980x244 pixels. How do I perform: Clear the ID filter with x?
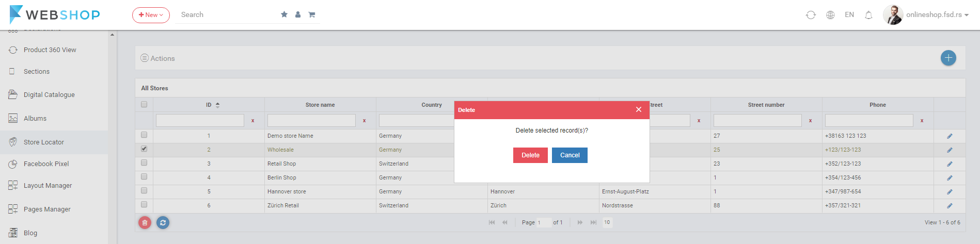click(252, 121)
